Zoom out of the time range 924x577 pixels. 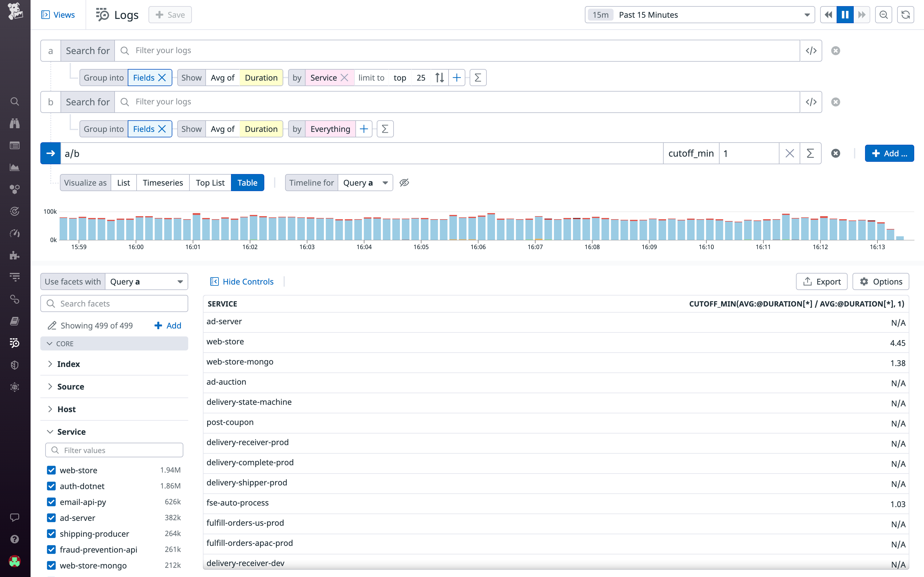click(884, 15)
